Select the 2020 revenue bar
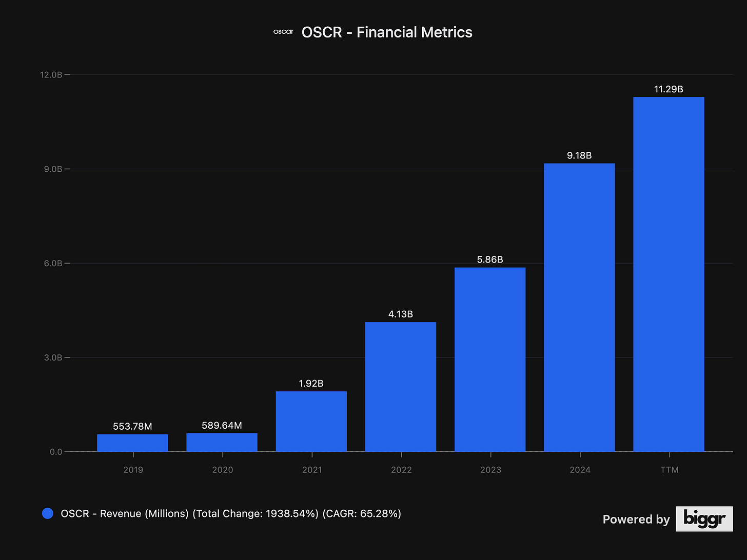The width and height of the screenshot is (747, 560). 222,443
